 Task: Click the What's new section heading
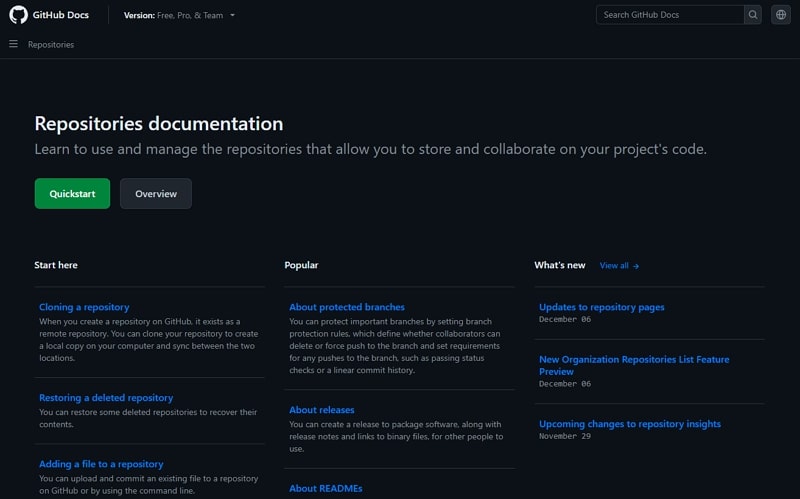coord(560,265)
